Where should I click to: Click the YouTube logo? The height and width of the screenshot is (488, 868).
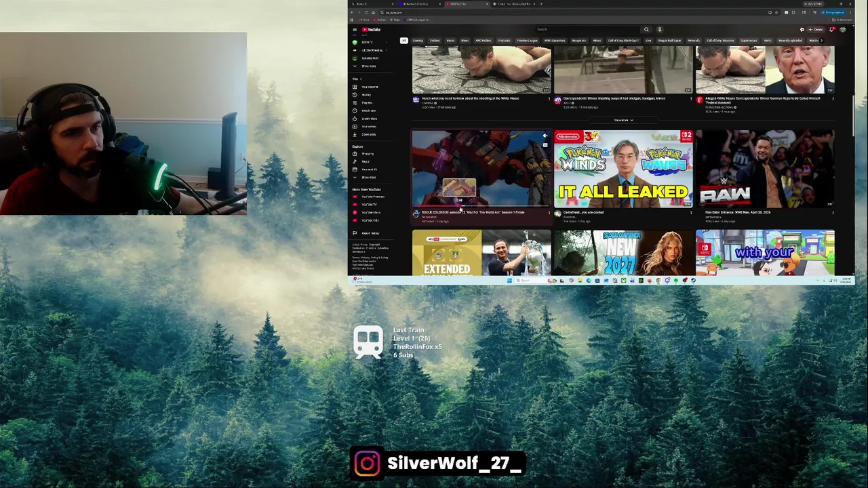coord(371,29)
